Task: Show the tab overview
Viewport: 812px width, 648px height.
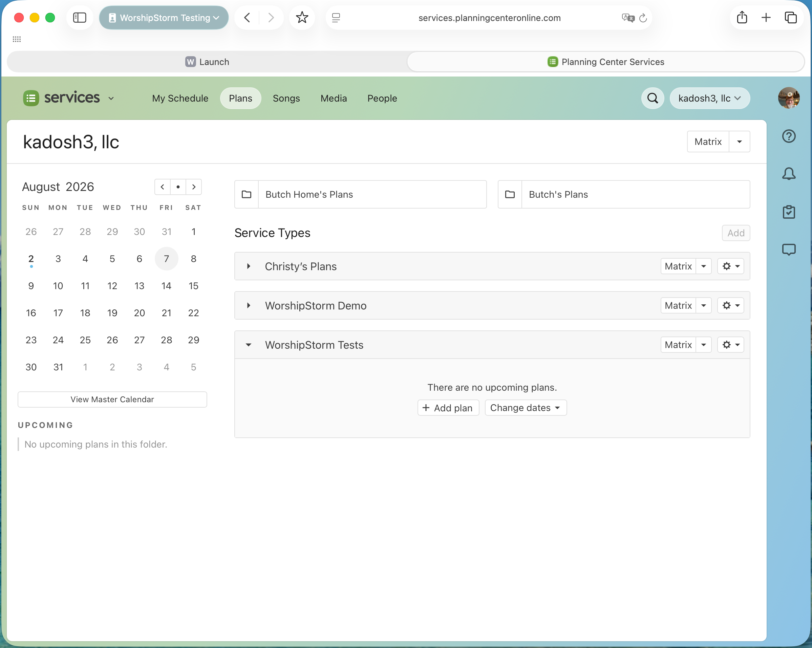Action: coord(791,18)
